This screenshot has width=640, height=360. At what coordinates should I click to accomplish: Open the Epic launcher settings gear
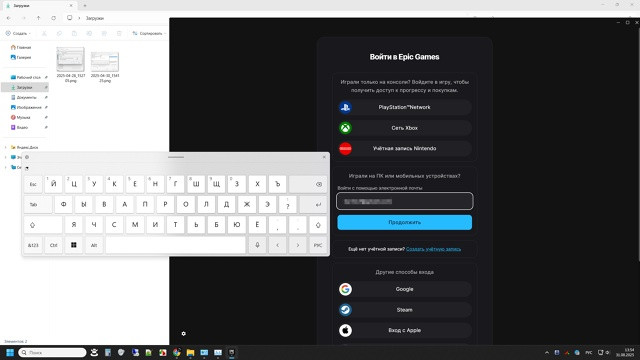pos(184,333)
